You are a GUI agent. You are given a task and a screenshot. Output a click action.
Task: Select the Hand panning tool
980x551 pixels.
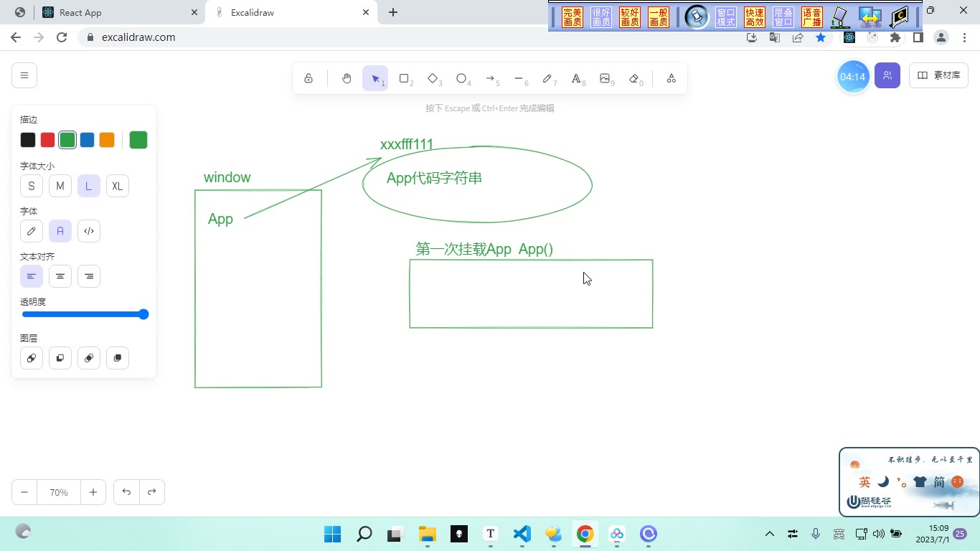point(347,78)
